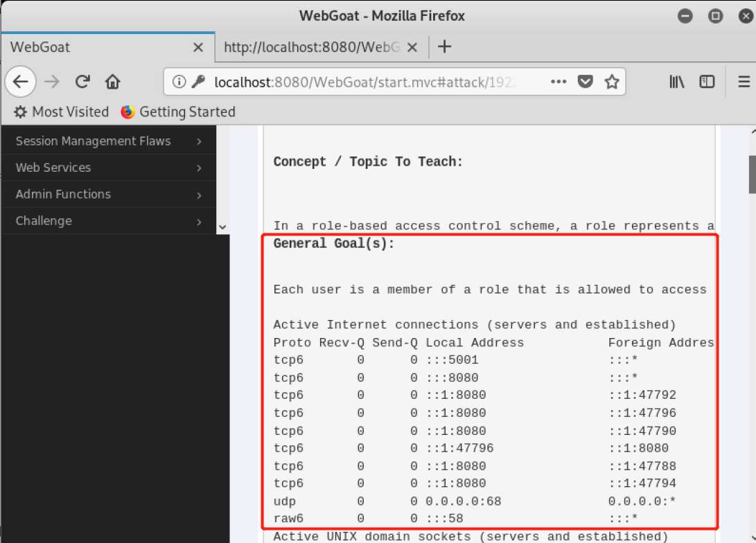Toggle the sidebar view icon
Screen dimensions: 756x543
click(707, 82)
